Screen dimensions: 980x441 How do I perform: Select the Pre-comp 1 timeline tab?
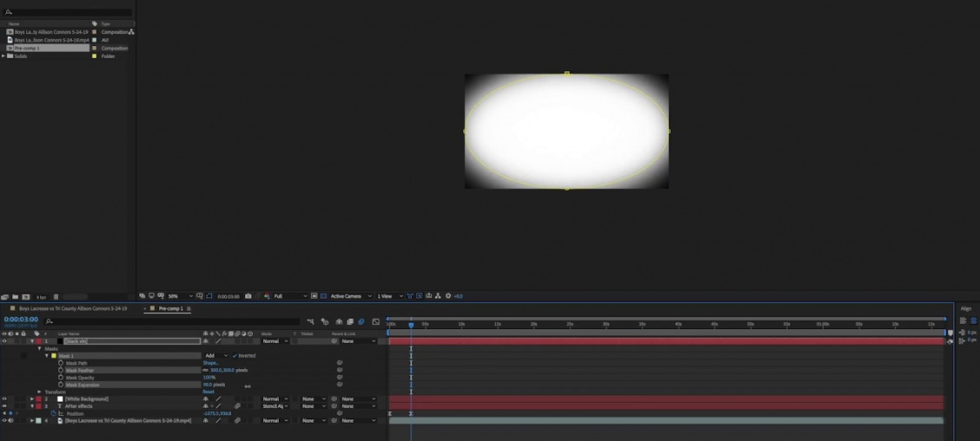point(171,308)
